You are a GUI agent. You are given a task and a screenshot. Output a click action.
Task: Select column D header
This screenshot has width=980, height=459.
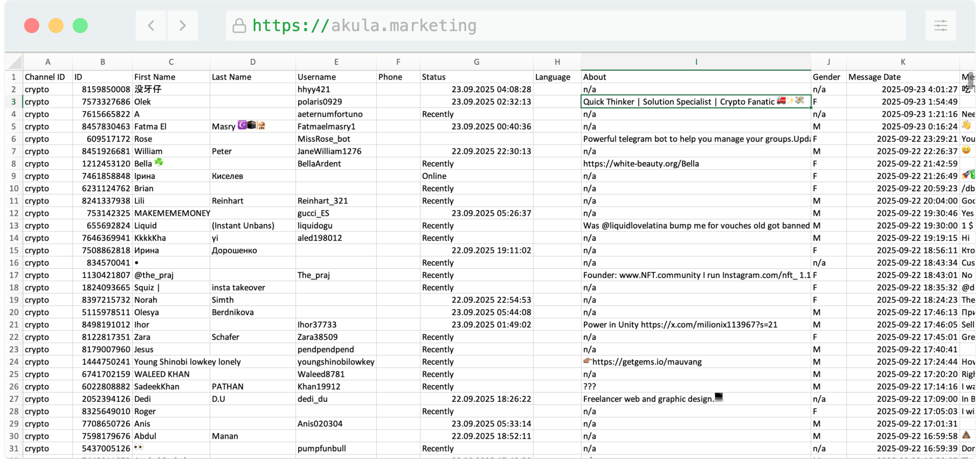click(x=253, y=62)
